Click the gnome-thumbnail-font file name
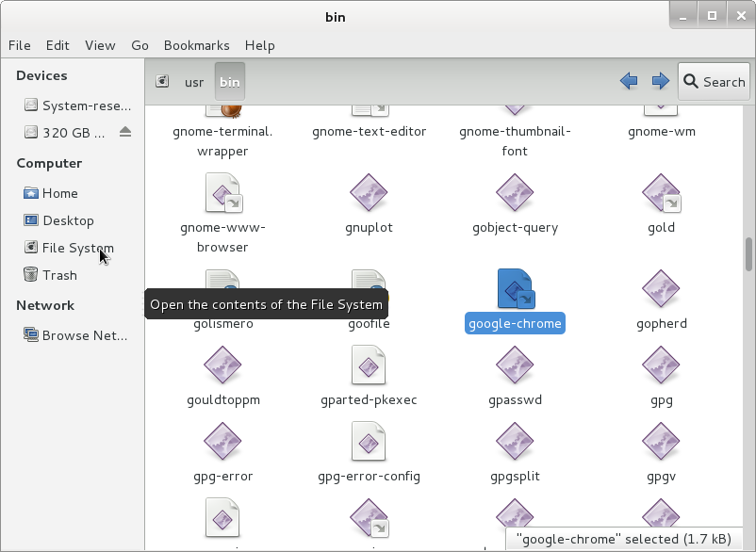The width and height of the screenshot is (756, 552). tap(515, 141)
